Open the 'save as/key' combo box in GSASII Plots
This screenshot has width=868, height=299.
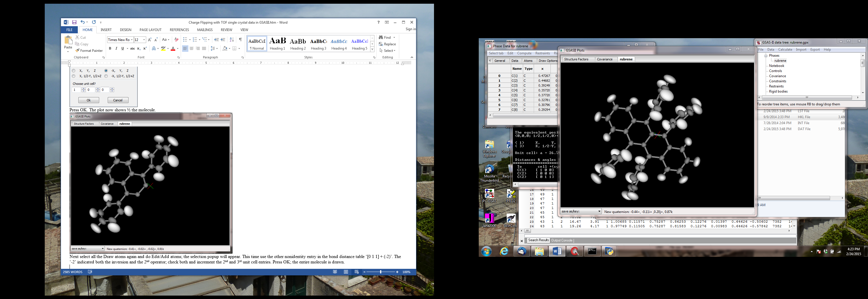point(581,212)
